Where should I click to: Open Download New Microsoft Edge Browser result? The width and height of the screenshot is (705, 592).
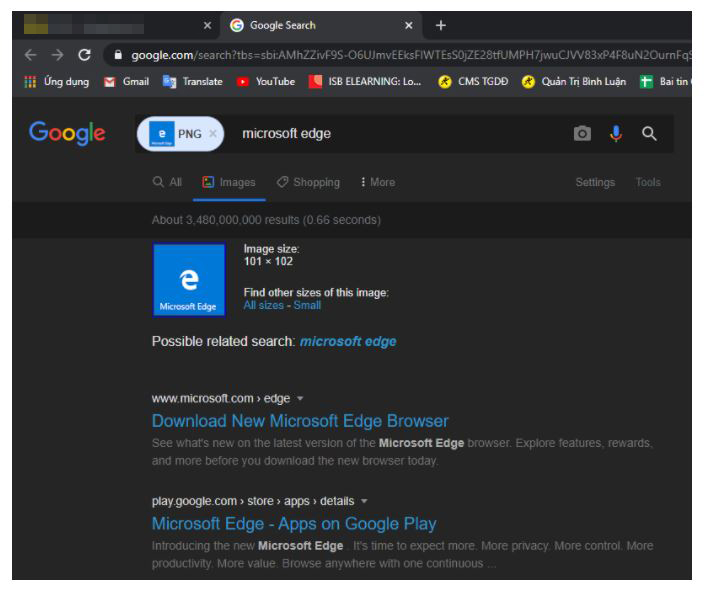click(x=300, y=421)
